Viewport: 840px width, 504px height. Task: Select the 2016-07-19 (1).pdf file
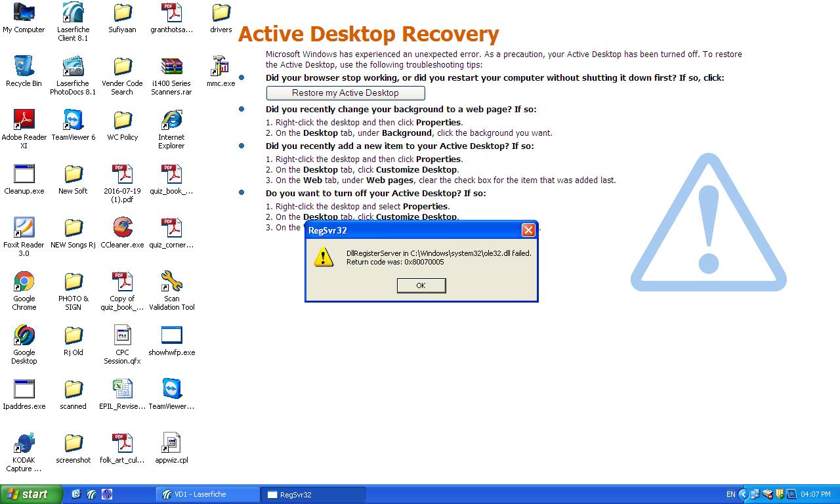[x=122, y=184]
